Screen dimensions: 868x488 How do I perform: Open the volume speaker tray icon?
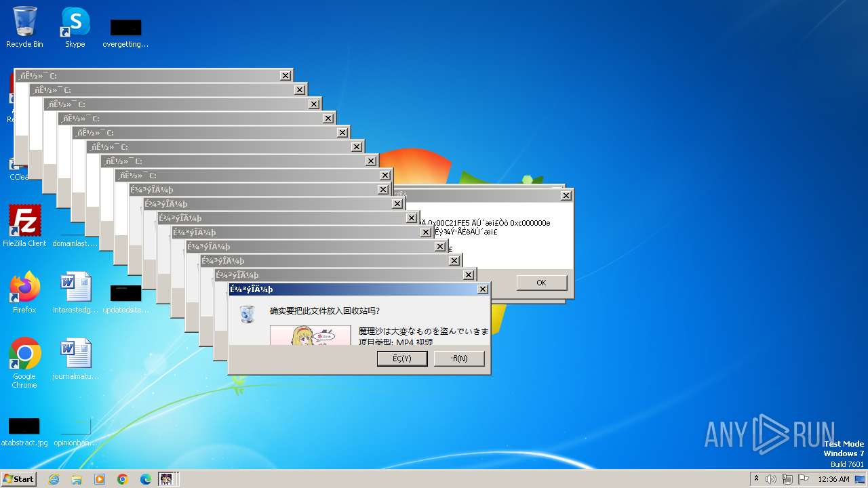tap(771, 479)
